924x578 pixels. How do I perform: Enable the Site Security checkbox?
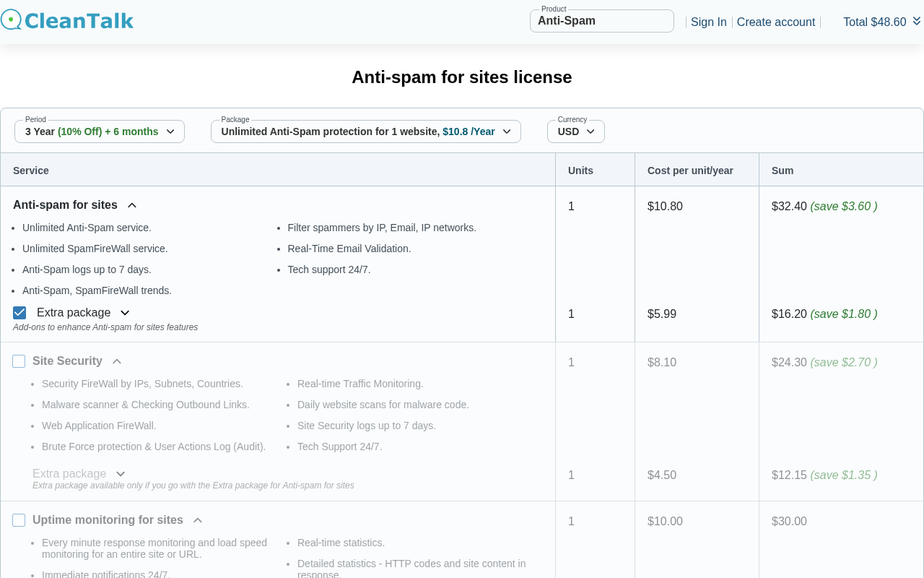[19, 361]
